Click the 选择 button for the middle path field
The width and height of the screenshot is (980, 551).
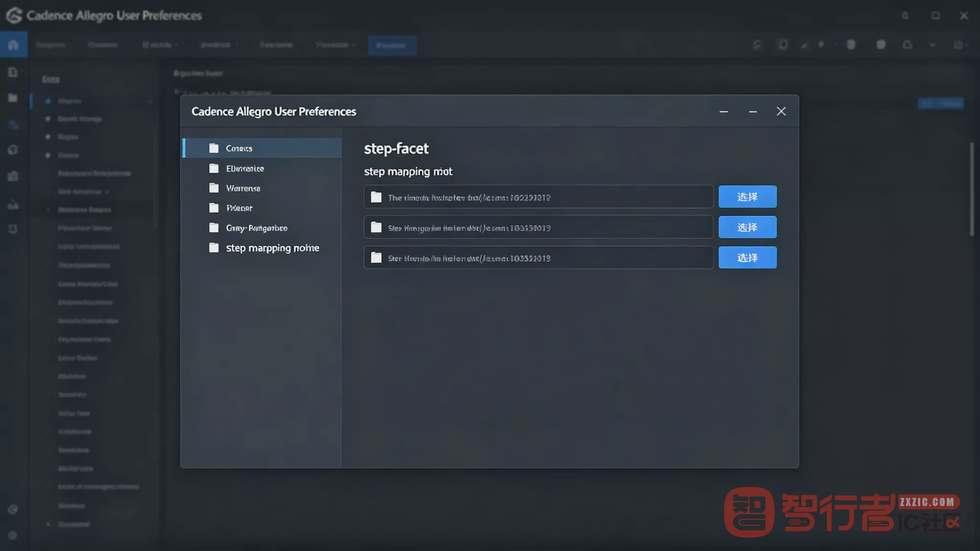747,227
